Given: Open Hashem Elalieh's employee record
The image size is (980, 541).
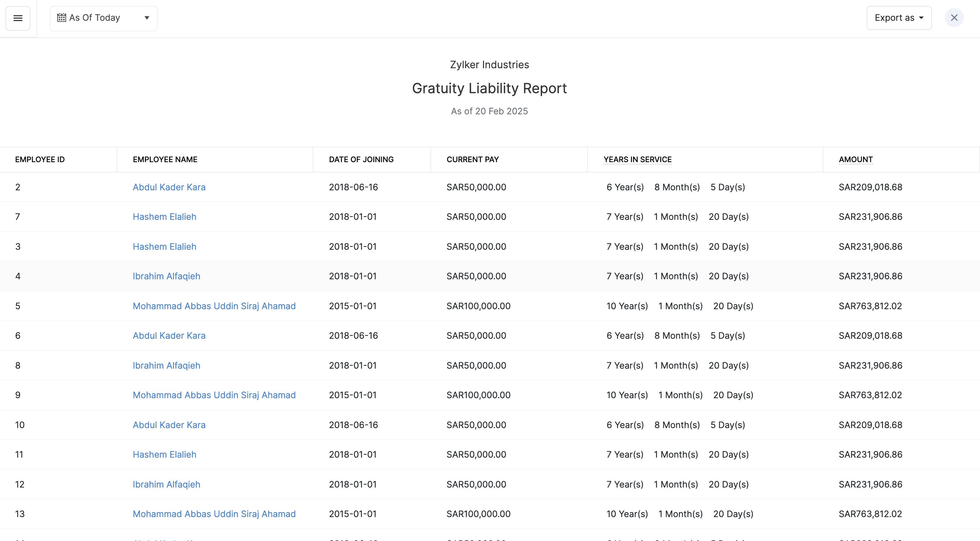Looking at the screenshot, I should point(165,217).
